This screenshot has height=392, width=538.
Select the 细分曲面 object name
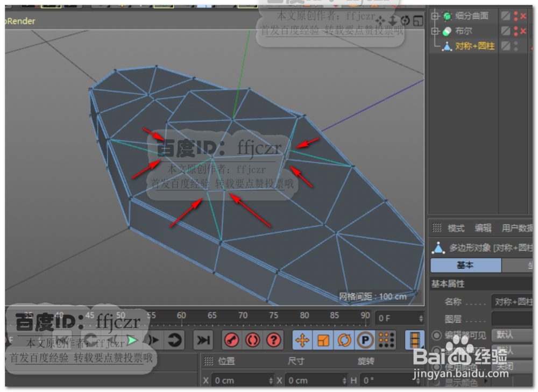click(472, 16)
